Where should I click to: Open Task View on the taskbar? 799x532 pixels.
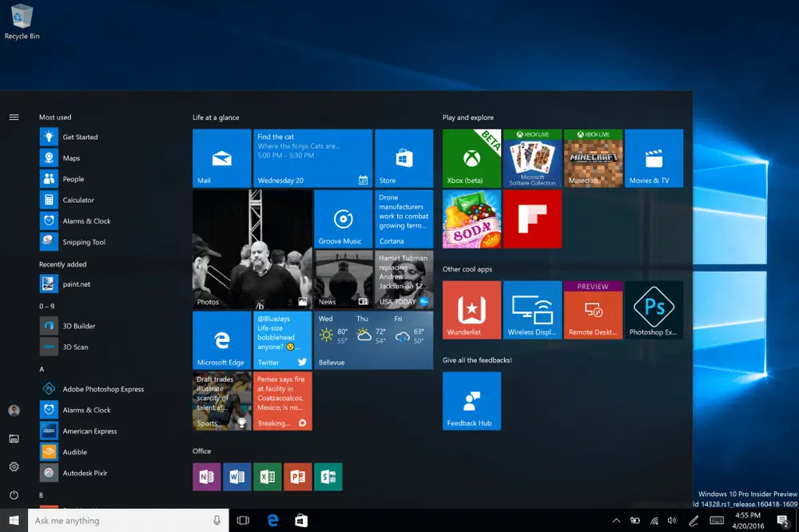(243, 520)
